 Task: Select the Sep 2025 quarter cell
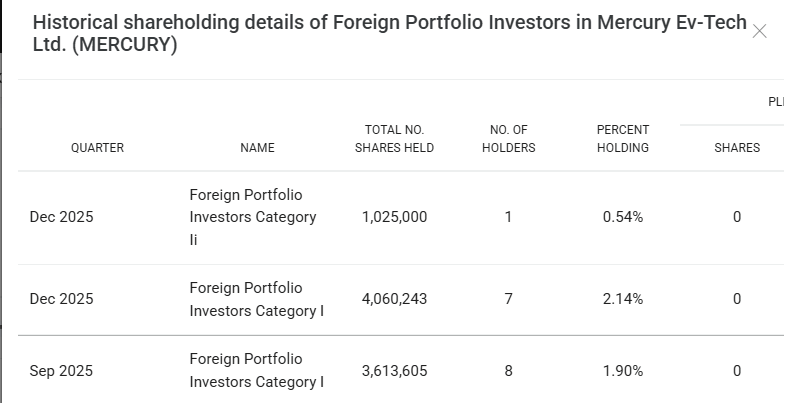[x=61, y=371]
